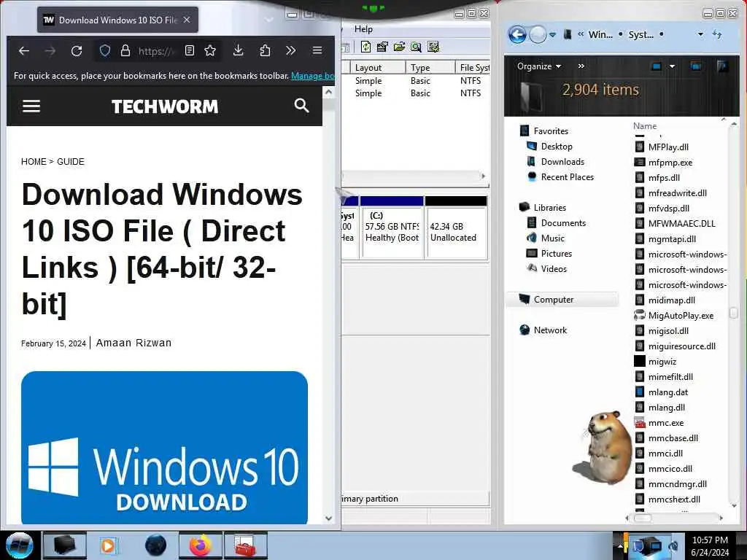Open the toolbox app in taskbar
The width and height of the screenshot is (747, 560).
pyautogui.click(x=245, y=545)
